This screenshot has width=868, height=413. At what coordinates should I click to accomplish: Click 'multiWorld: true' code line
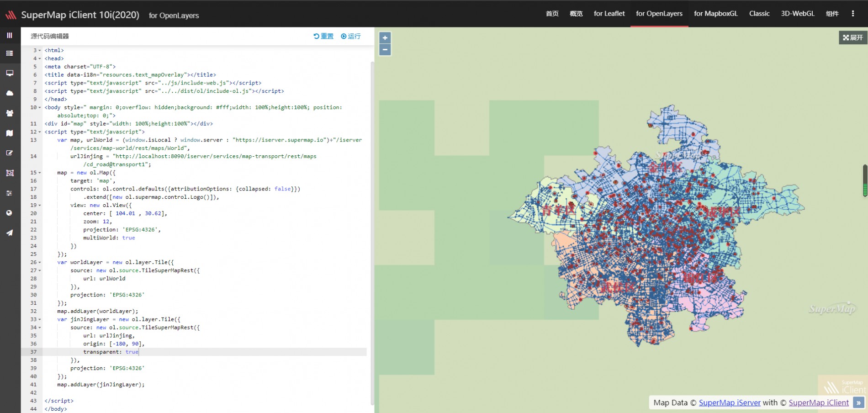[x=109, y=238]
